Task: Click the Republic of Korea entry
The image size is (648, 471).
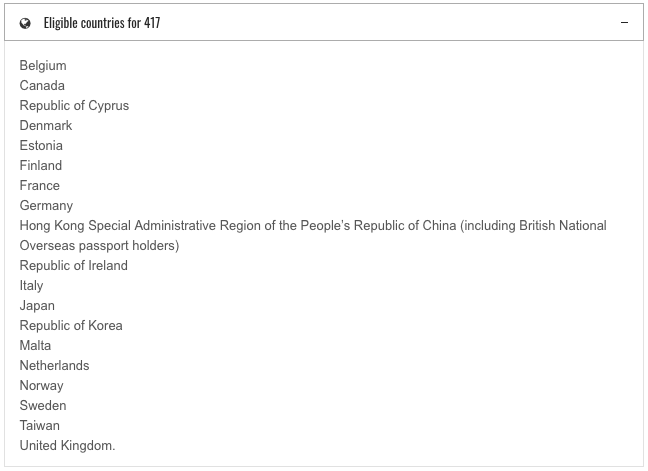Action: 71,326
